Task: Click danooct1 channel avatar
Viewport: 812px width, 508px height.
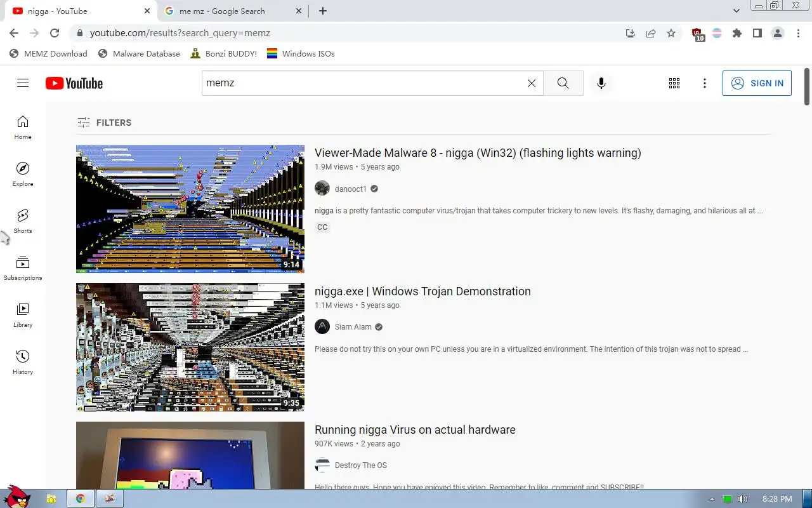Action: coord(322,189)
